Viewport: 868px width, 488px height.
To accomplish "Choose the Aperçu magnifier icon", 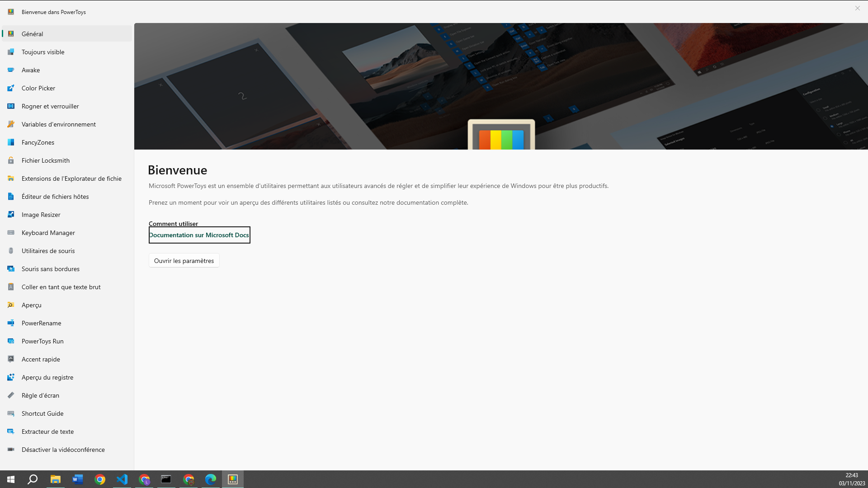I will pos(11,305).
